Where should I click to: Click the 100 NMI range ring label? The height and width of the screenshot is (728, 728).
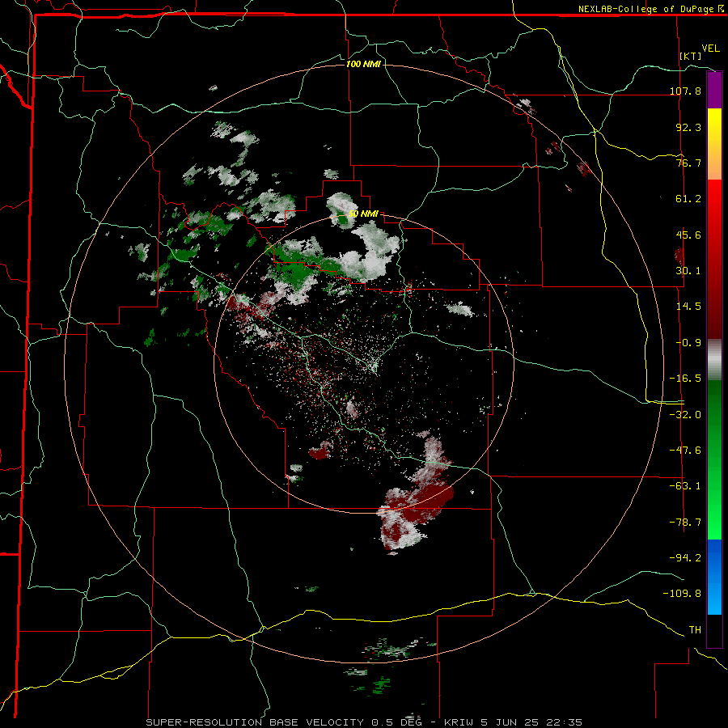363,64
